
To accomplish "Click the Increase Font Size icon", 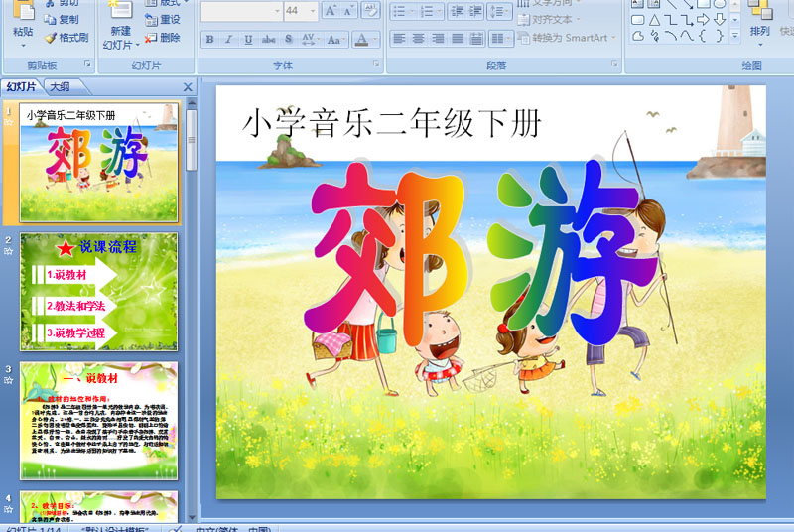I will pos(330,11).
